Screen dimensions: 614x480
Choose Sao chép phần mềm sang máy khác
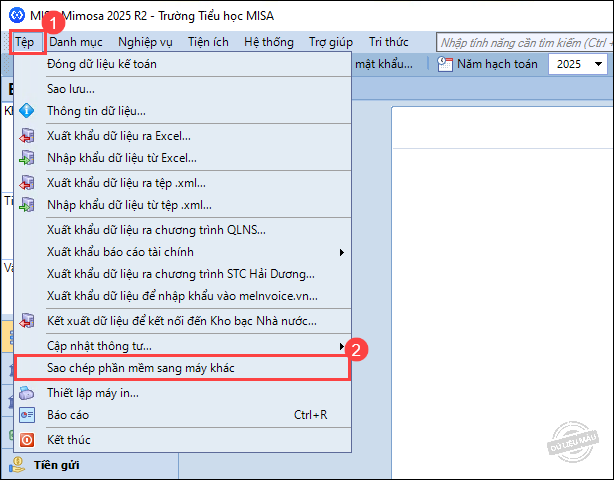click(x=182, y=368)
